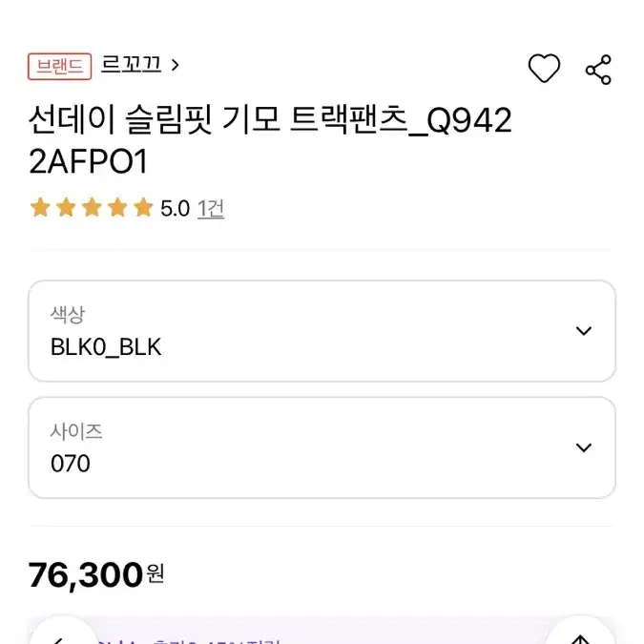Click the 선데이 슬림핏 기모 트랙팬츠 title
644x644 pixels.
pyautogui.click(x=270, y=140)
